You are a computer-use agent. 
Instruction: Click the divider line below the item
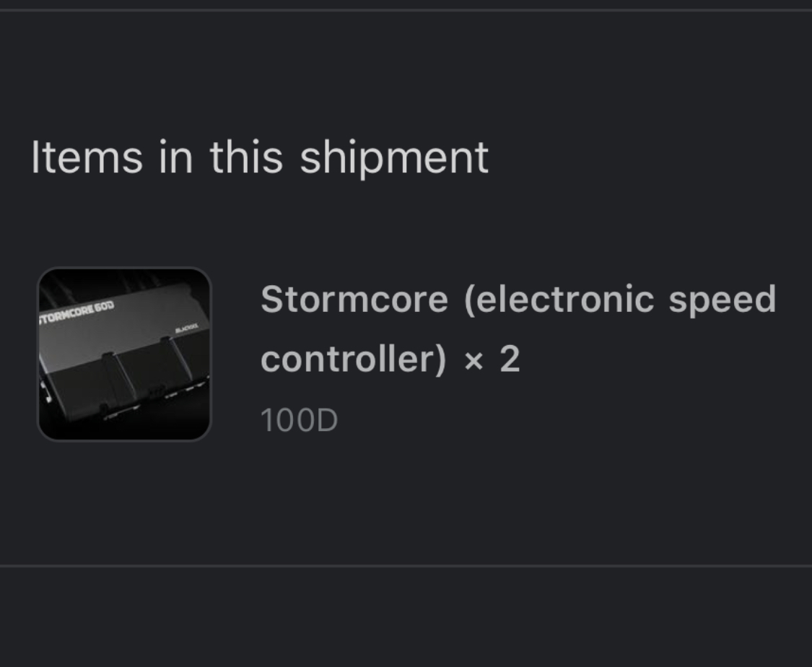pos(406,566)
